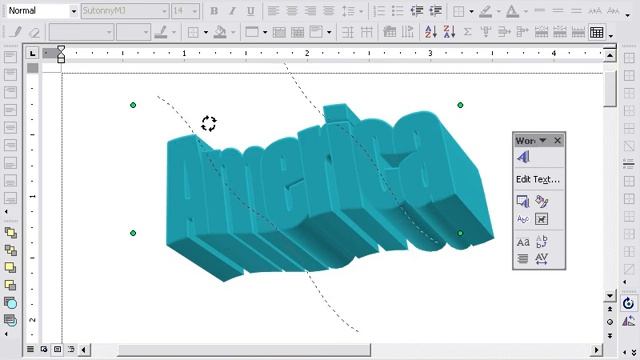Open WordArt Gallery icon
The image size is (640, 360).
pos(523,201)
